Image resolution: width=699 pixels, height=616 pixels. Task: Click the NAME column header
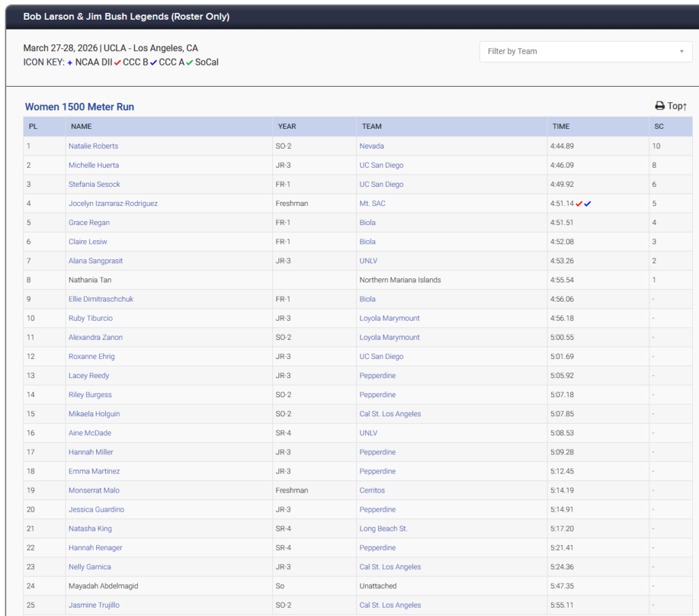click(81, 126)
